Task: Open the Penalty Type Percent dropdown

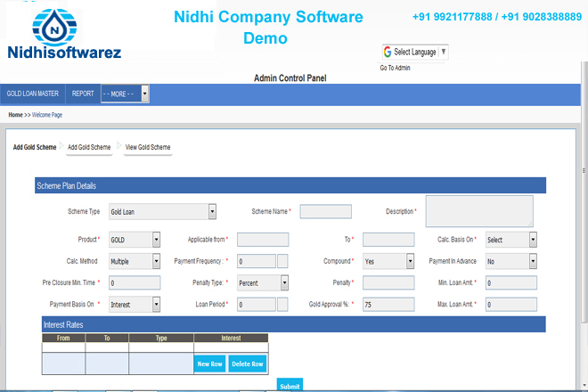Action: (x=263, y=282)
